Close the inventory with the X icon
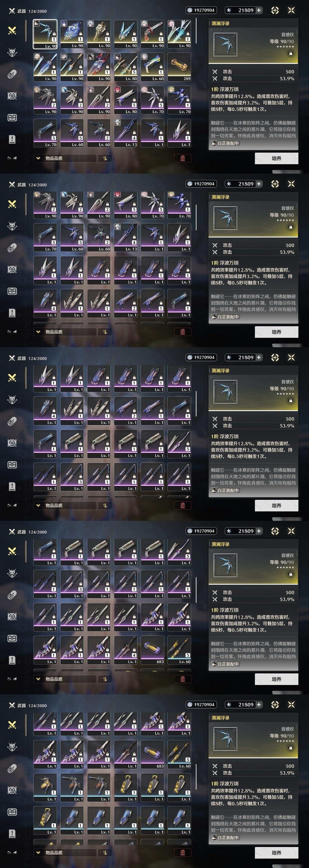 tap(291, 10)
